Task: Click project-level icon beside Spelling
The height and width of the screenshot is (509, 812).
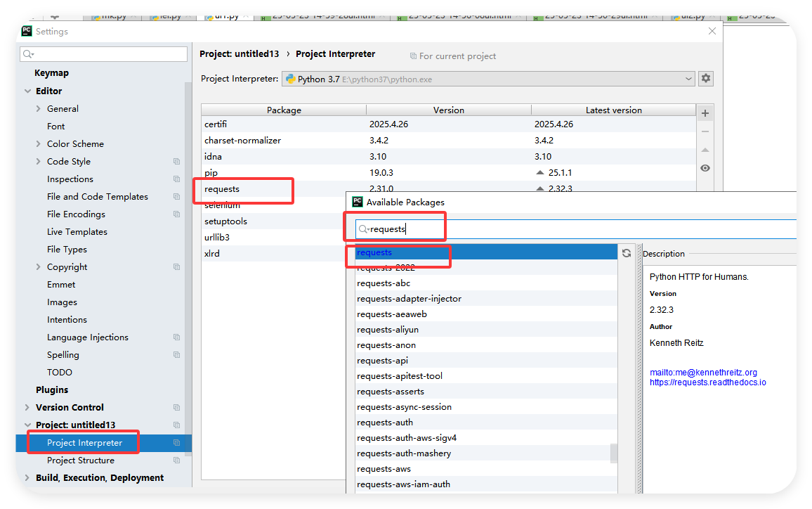Action: pyautogui.click(x=176, y=355)
